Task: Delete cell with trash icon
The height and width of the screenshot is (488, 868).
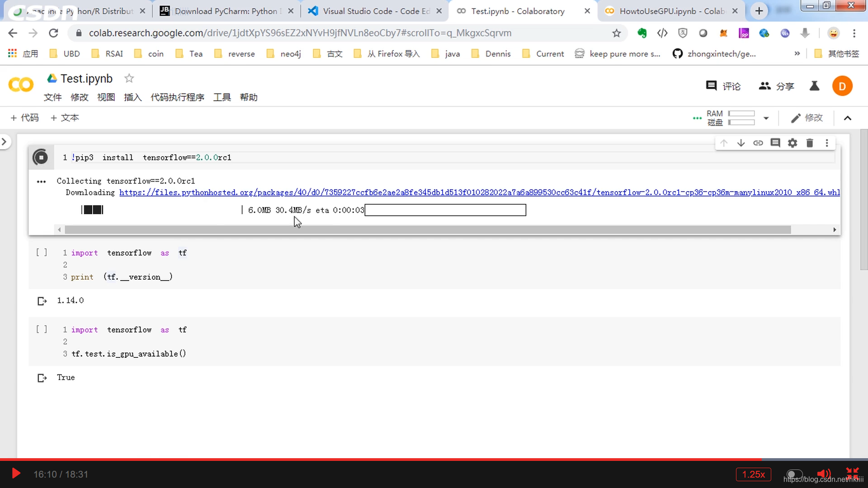Action: click(x=810, y=143)
